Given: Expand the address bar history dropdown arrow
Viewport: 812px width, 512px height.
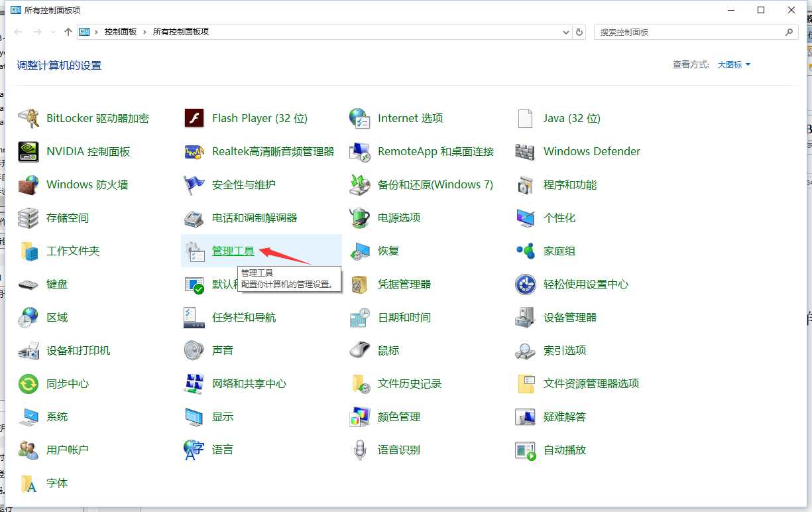Looking at the screenshot, I should click(x=566, y=32).
